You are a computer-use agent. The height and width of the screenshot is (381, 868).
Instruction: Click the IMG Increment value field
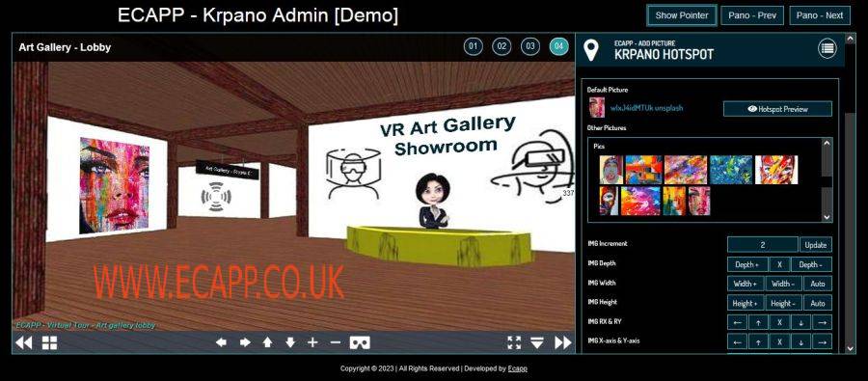tap(762, 245)
